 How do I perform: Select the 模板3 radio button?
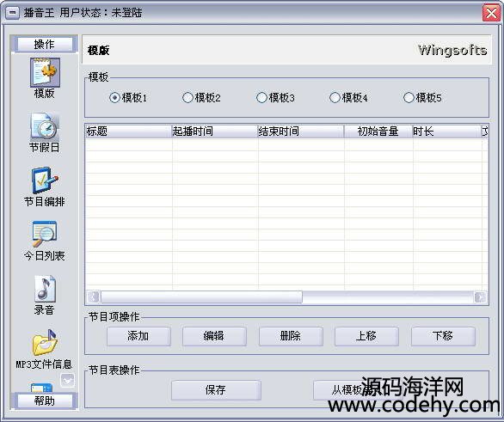[261, 98]
